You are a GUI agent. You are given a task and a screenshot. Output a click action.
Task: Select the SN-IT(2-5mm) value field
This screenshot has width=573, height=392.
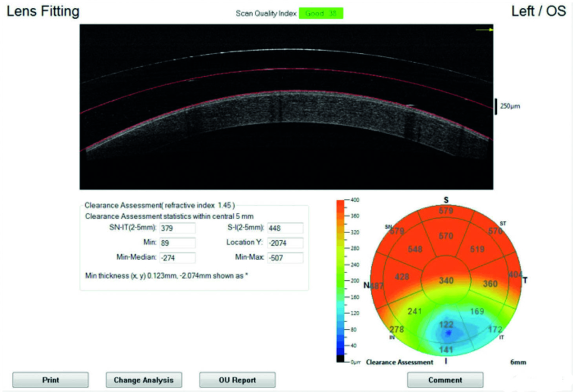point(177,229)
